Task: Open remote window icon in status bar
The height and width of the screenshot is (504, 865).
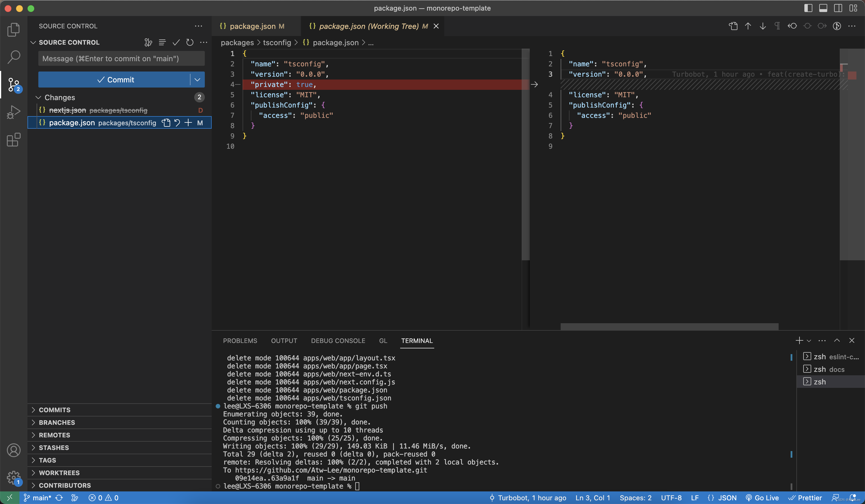Action: [10, 497]
